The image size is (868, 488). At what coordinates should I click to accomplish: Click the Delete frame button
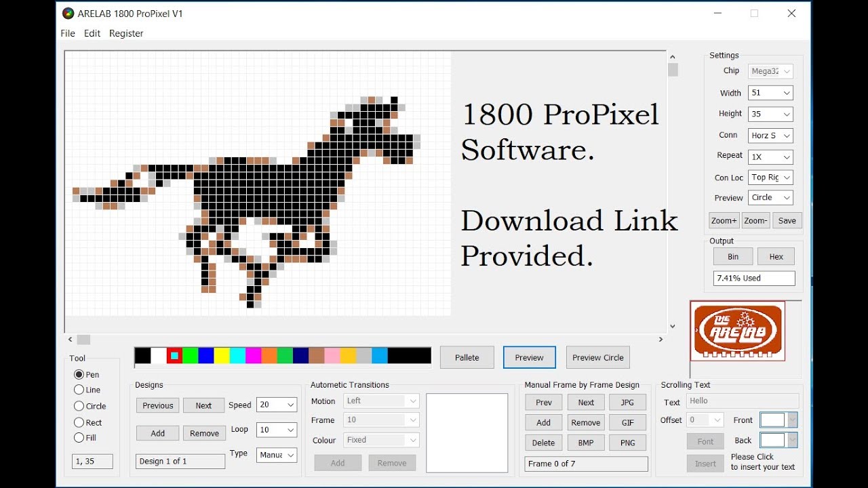(544, 443)
